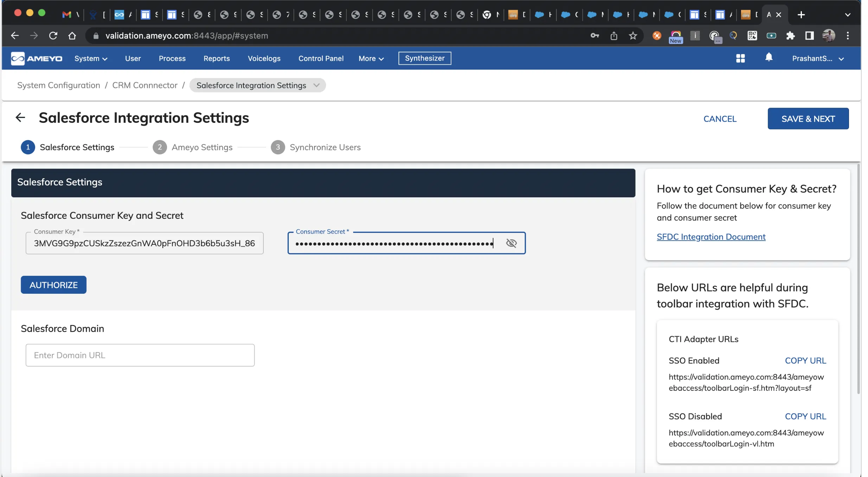Toggle Consumer Secret visibility eye icon
Viewport: 868px width, 477px height.
click(511, 243)
